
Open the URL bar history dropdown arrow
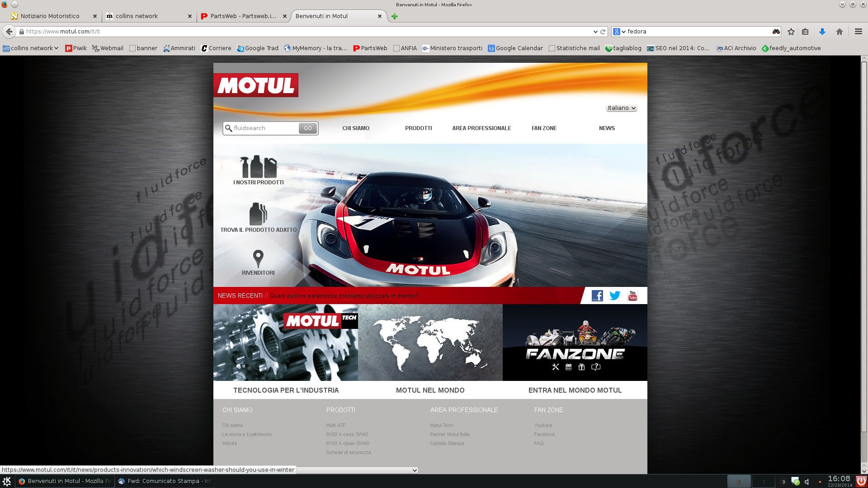click(x=595, y=32)
